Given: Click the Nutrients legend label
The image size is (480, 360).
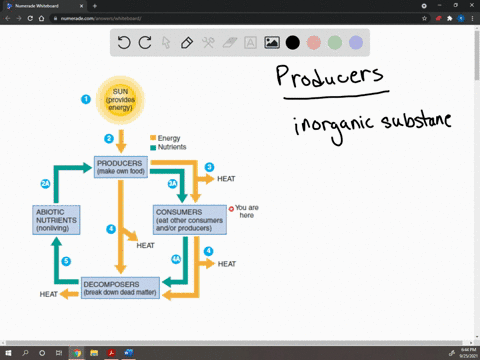Looking at the screenshot, I should click(172, 147).
